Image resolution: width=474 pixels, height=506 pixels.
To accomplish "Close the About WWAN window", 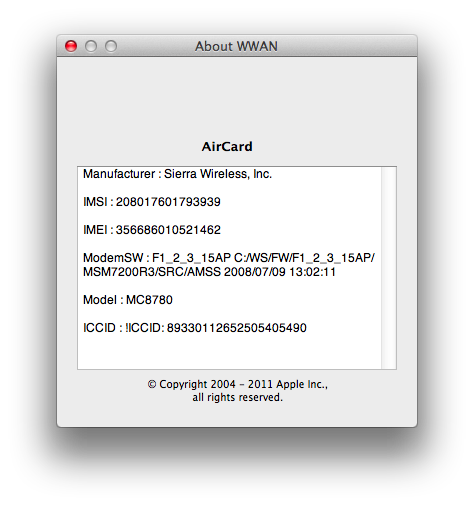I will [71, 46].
